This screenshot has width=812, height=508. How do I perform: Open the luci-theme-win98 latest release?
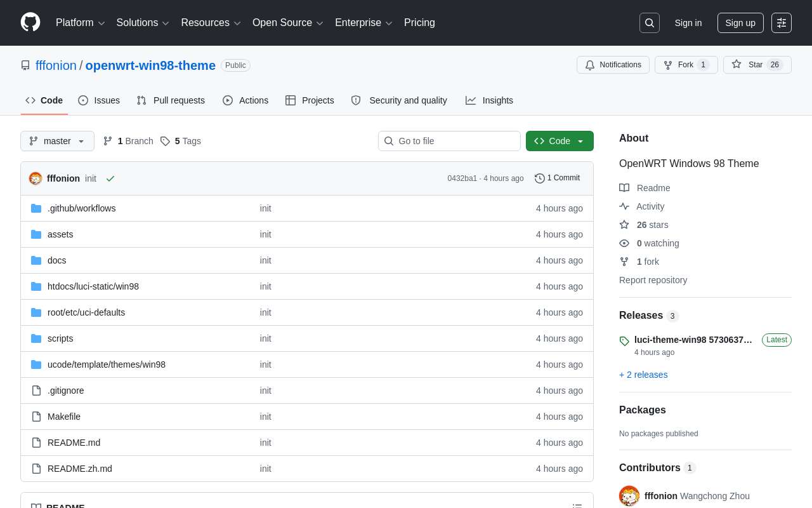click(x=693, y=340)
